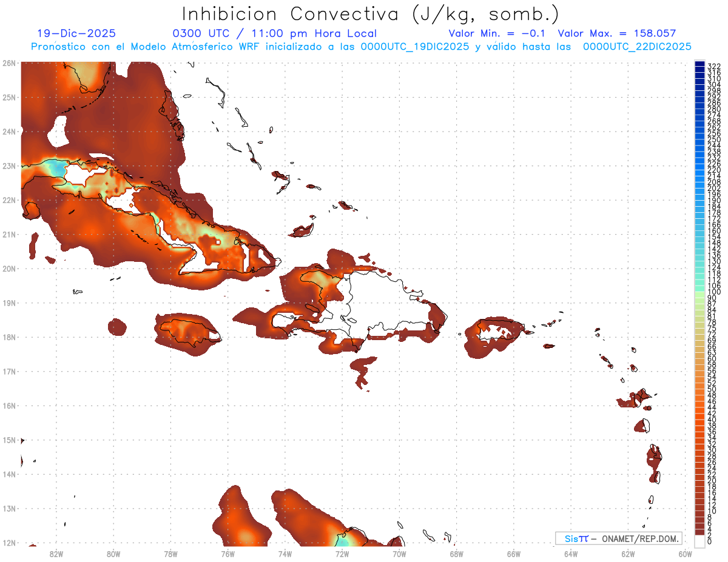
Task: Click the '64W' longitude label
Action: click(571, 554)
